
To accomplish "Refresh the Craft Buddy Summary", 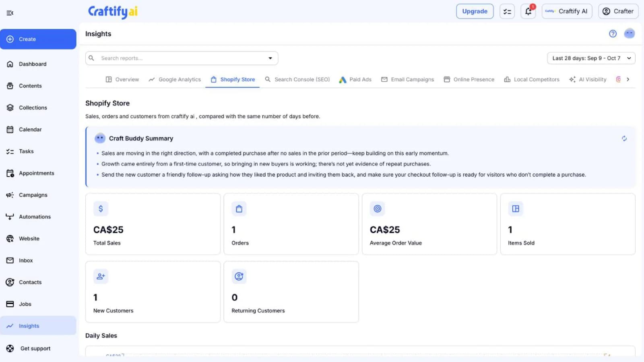I will 624,138.
